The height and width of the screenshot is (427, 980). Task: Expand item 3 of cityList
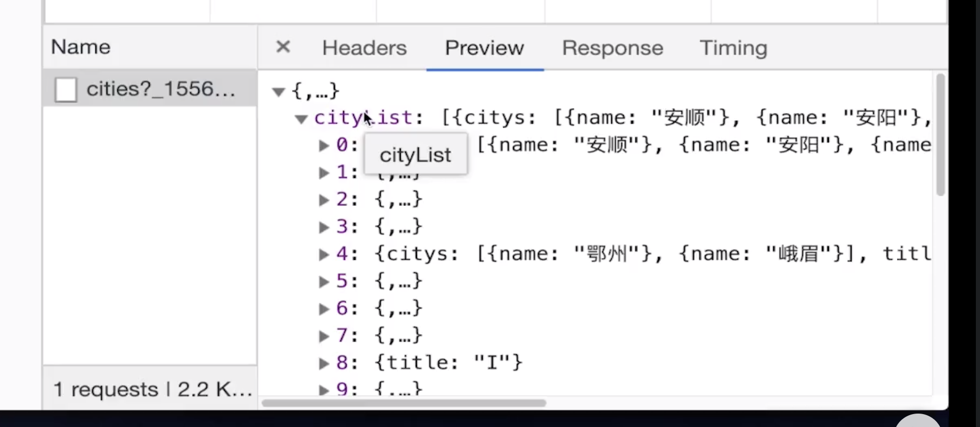click(324, 227)
